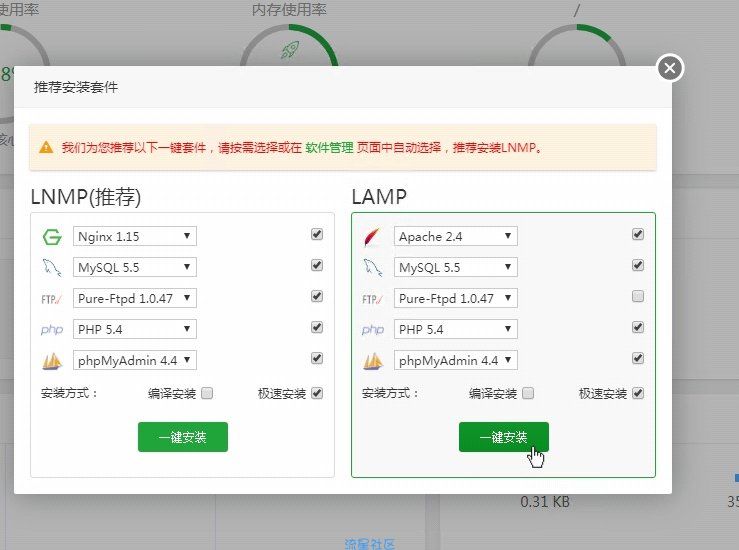Open the Apache 2.4 version dropdown
This screenshot has width=739, height=550.
click(x=456, y=236)
